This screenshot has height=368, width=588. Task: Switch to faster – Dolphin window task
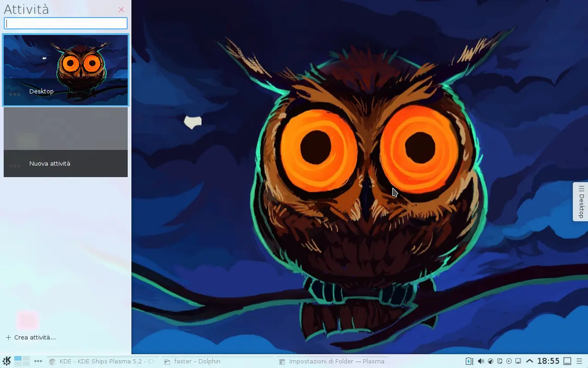tap(217, 362)
